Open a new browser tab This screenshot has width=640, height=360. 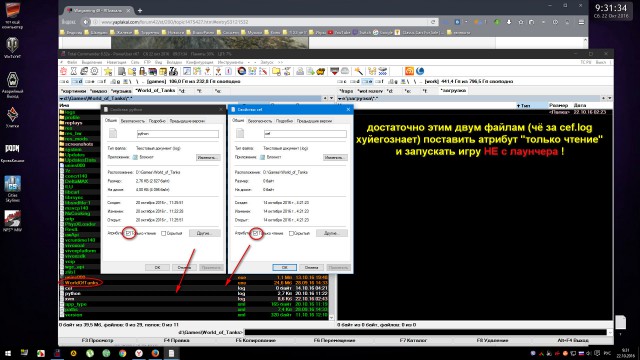(140, 11)
